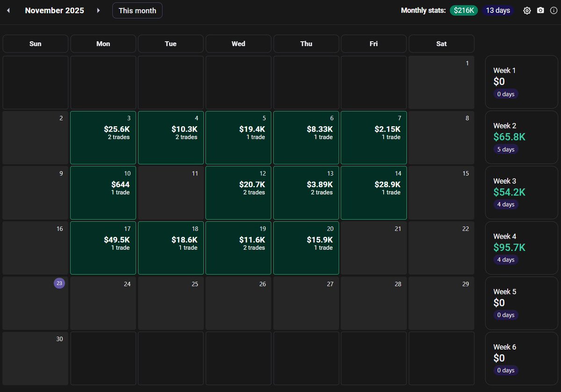Select the November 25 cell

click(171, 303)
